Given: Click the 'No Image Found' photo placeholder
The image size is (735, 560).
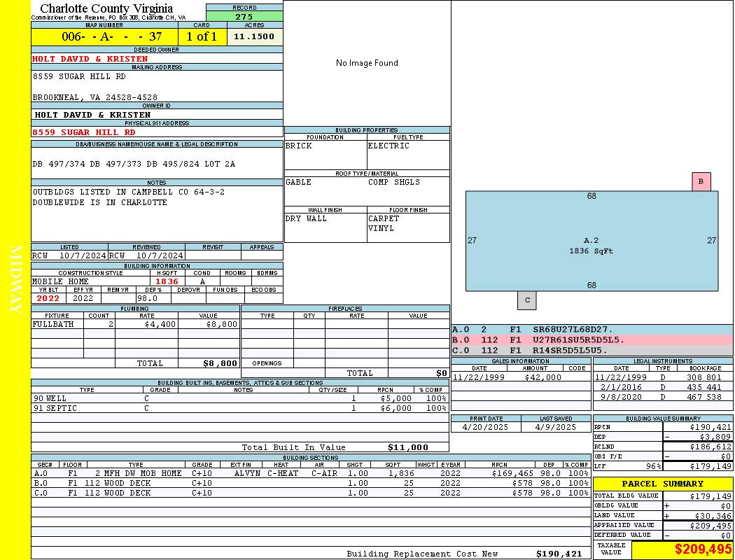Looking at the screenshot, I should coord(367,63).
